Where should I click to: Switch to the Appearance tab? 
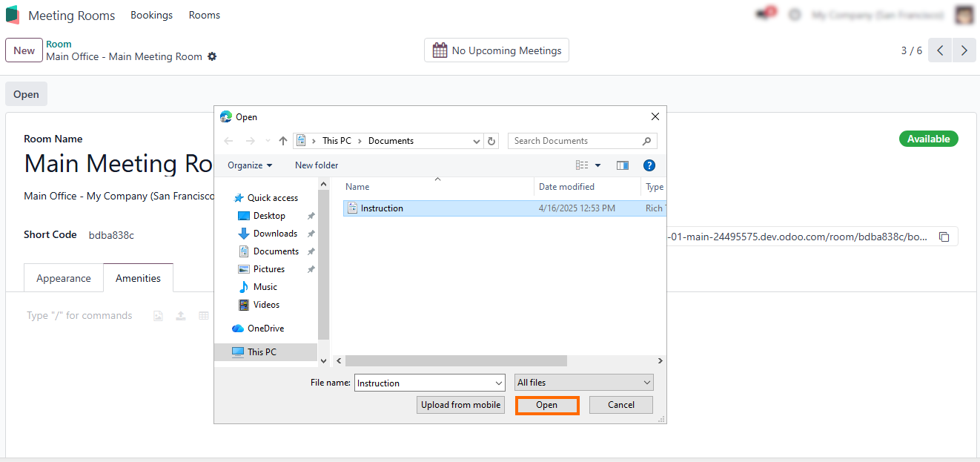click(64, 278)
